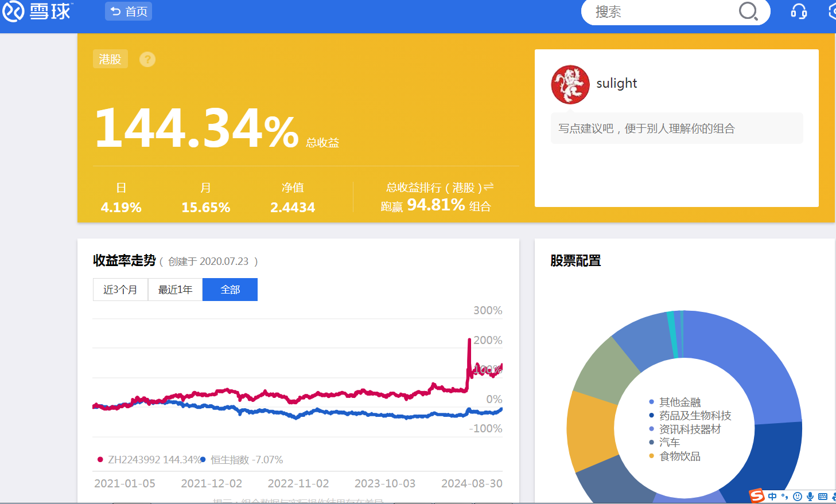Click the 写点建议吧 description field
Viewport: 836px width, 504px height.
(677, 128)
